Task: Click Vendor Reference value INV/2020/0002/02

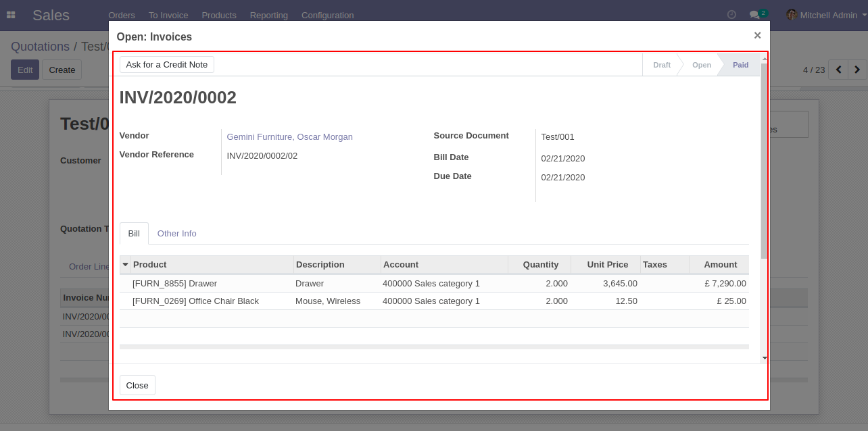Action: pyautogui.click(x=262, y=155)
